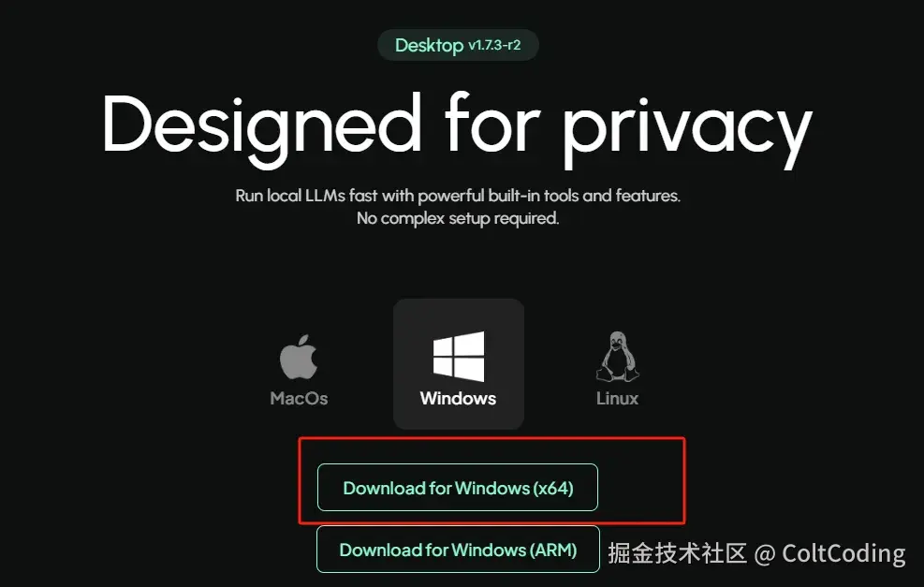The width and height of the screenshot is (924, 587).
Task: Click the 掘金技术社区 watermark text
Action: click(x=678, y=553)
